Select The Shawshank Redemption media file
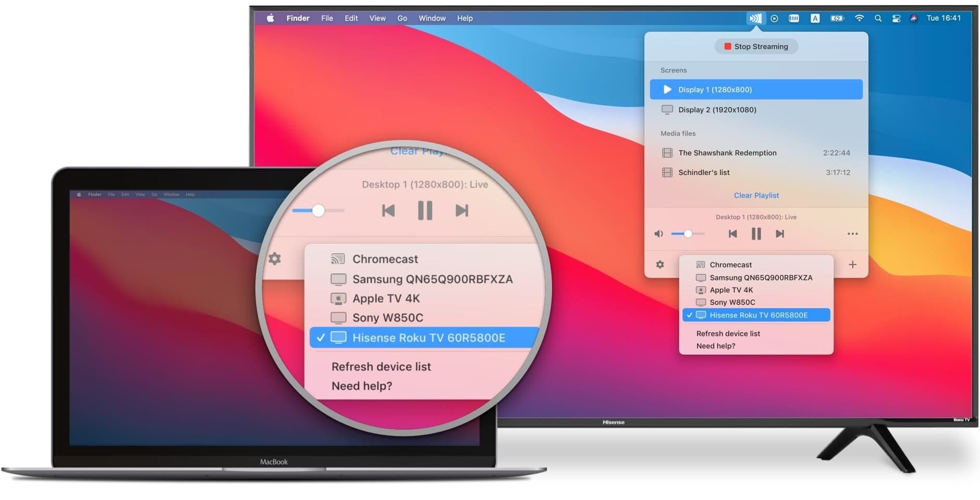This screenshot has width=980, height=500. point(727,153)
